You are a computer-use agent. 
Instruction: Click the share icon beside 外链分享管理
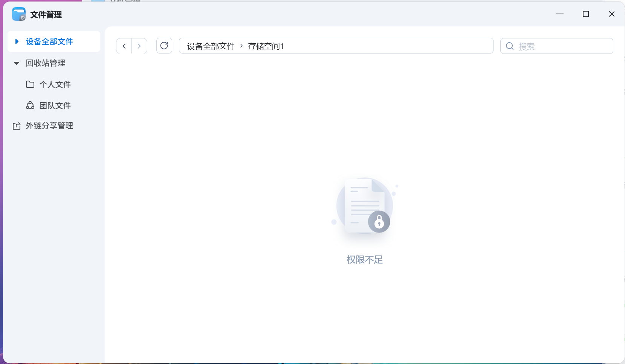[x=17, y=126]
